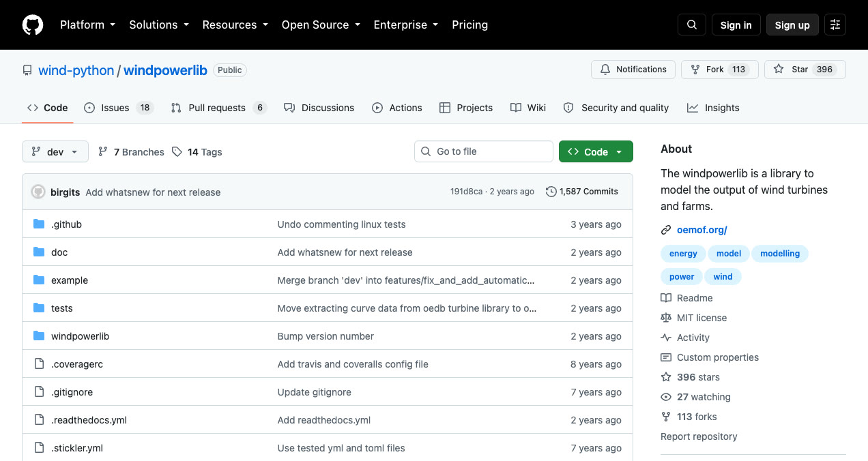Click the windpowerlib folder icon
The width and height of the screenshot is (868, 461).
[x=39, y=336]
